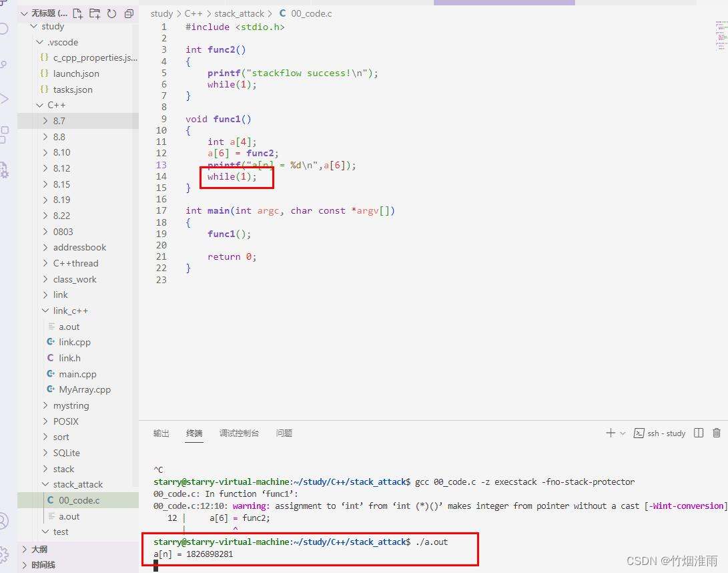The height and width of the screenshot is (573, 728).
Task: Open launch.json in explorer
Action: 78,73
